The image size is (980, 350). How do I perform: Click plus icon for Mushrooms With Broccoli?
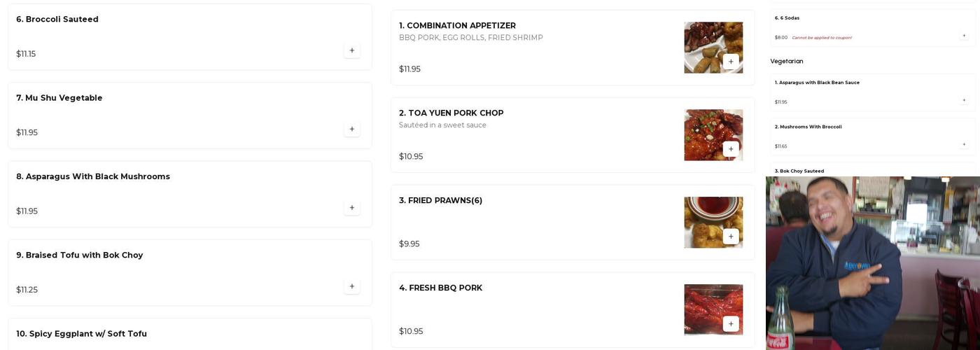click(x=964, y=144)
